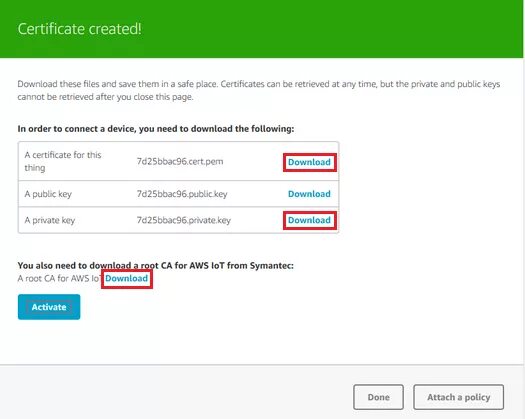Click the "A private key" row label
Screen dimensions: 525x419
point(50,220)
